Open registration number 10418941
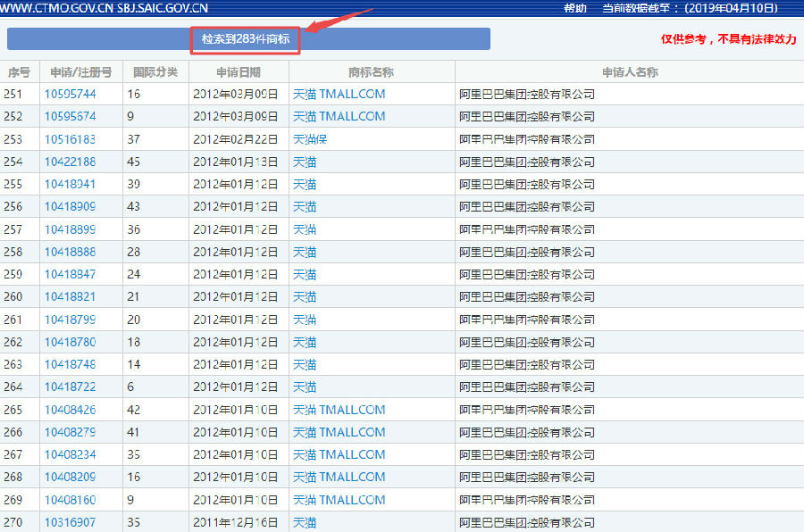The height and width of the screenshot is (532, 804). pyautogui.click(x=71, y=185)
